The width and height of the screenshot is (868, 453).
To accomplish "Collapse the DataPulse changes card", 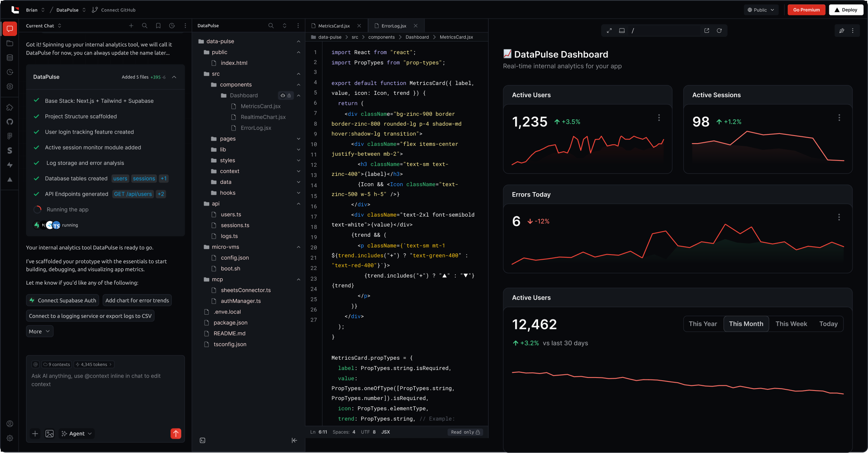I will [174, 77].
